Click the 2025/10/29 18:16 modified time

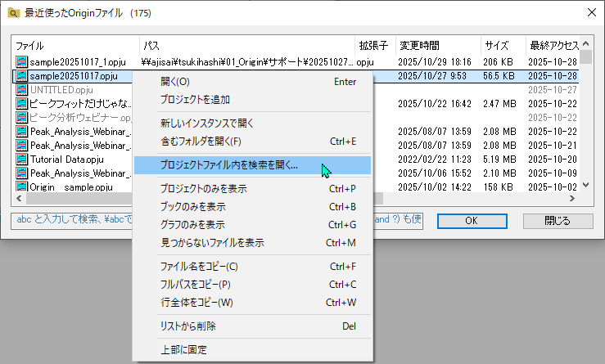(435, 62)
